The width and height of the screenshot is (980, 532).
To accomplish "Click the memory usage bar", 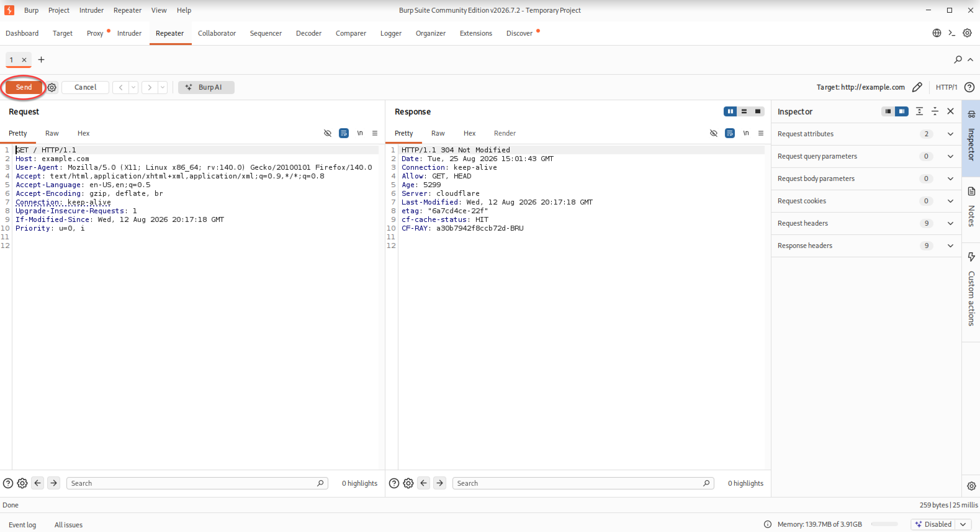I will (884, 524).
